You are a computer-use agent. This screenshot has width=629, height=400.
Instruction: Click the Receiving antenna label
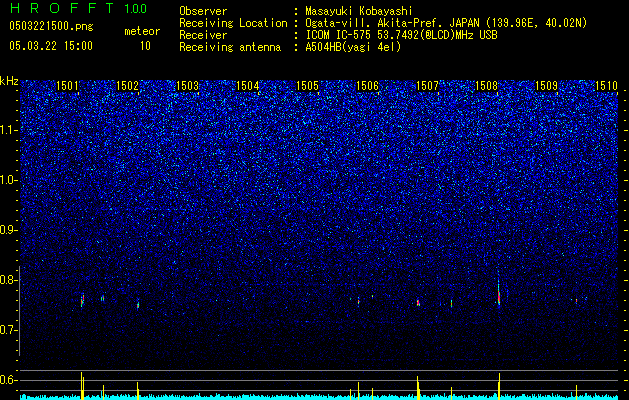click(x=230, y=47)
